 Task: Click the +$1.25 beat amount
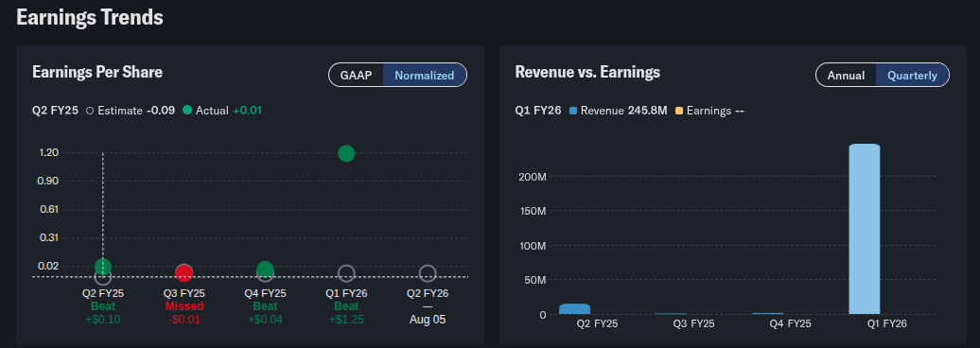(x=346, y=320)
